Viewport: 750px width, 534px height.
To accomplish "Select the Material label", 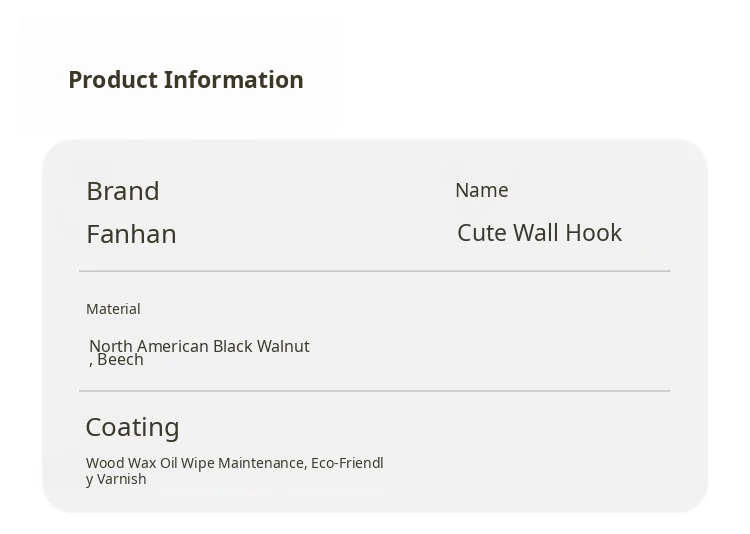I will coord(113,309).
